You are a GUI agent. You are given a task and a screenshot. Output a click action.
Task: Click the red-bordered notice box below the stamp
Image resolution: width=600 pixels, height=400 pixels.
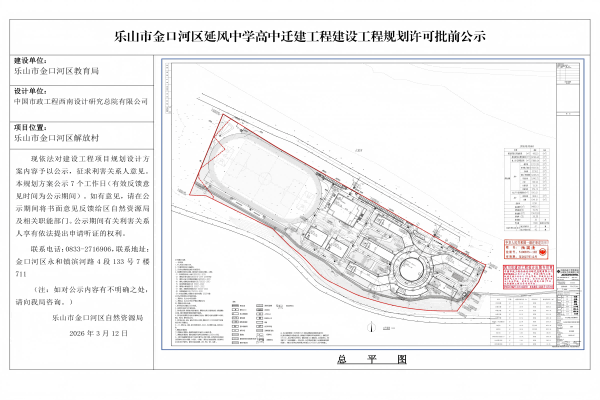tap(528, 277)
